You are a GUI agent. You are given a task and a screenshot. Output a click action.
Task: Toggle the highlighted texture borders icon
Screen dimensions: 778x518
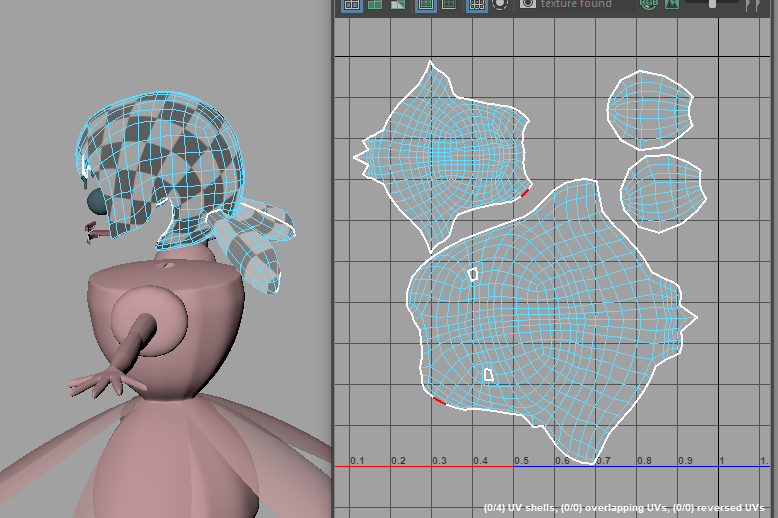click(425, 5)
